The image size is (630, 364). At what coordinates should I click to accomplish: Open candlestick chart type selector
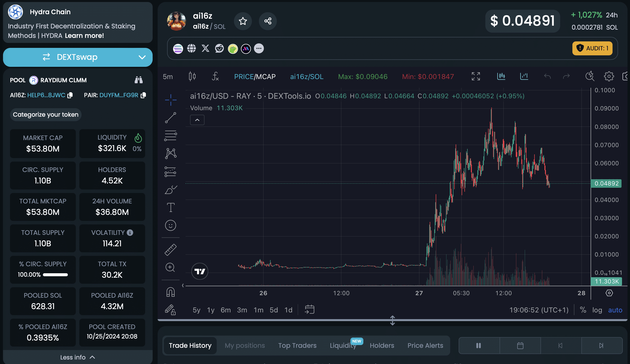(x=192, y=77)
